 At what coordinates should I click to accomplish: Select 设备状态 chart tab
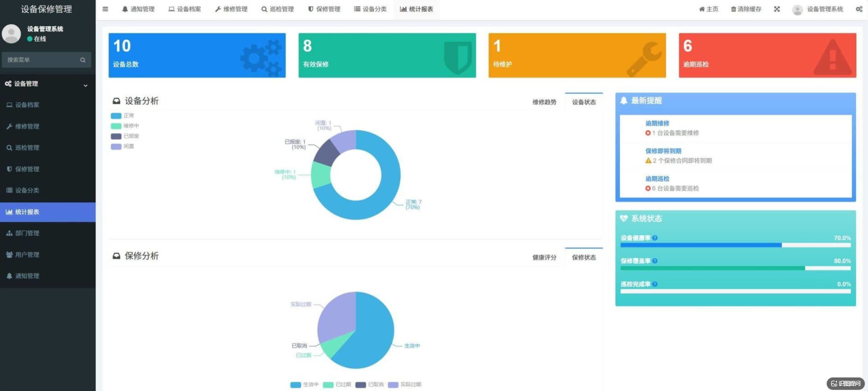click(x=584, y=102)
